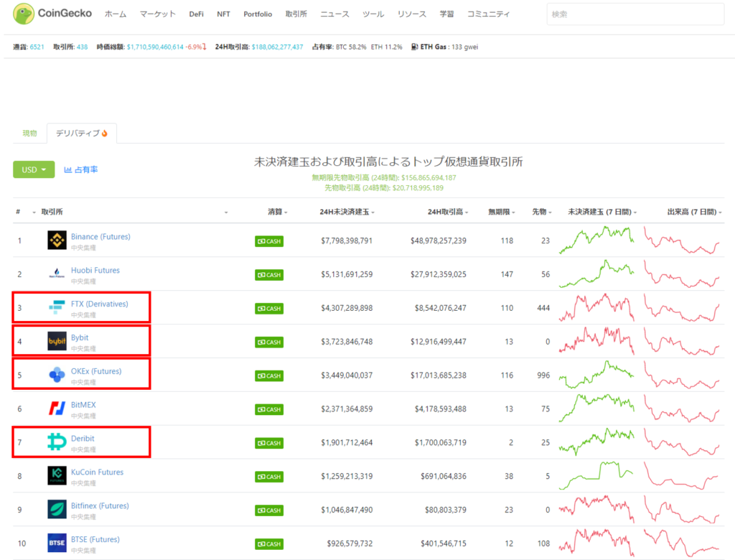Open the Binance (Futures) exchange link
735x560 pixels.
100,236
